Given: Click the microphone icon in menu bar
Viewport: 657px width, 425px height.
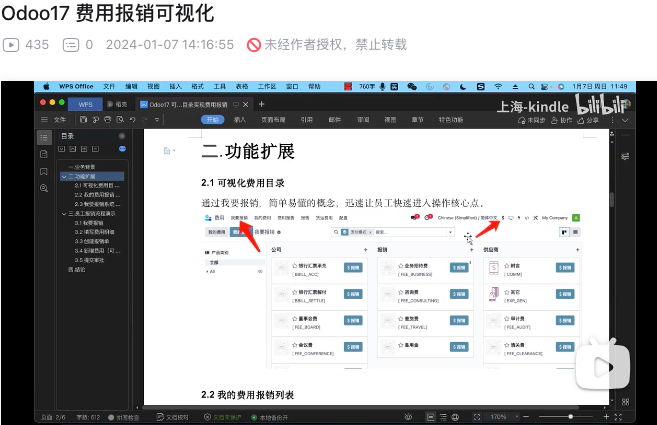Looking at the screenshot, I should tap(382, 86).
